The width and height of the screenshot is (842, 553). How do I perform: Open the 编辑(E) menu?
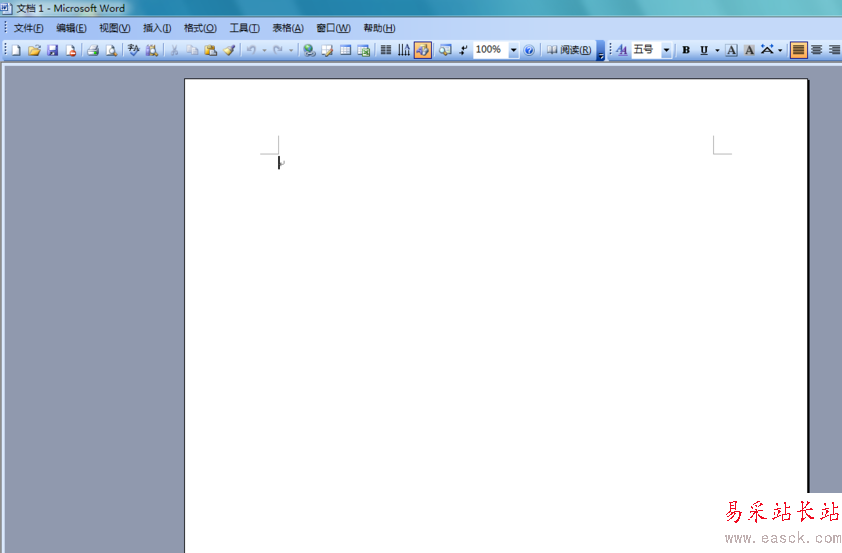tap(71, 28)
